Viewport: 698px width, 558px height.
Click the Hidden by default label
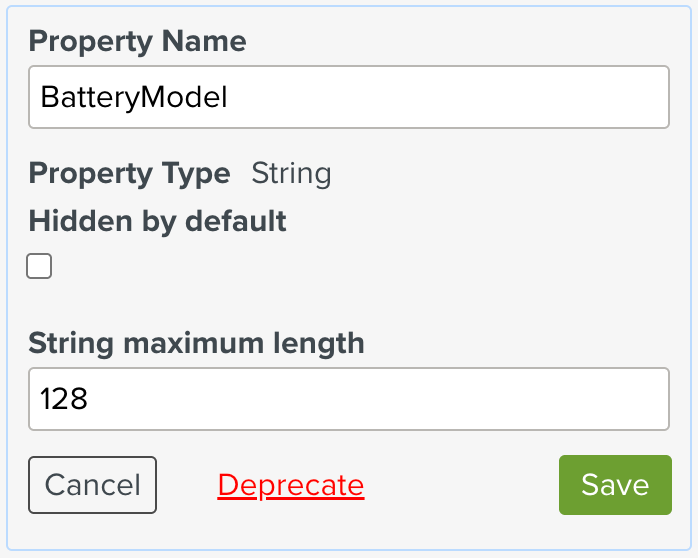[157, 221]
